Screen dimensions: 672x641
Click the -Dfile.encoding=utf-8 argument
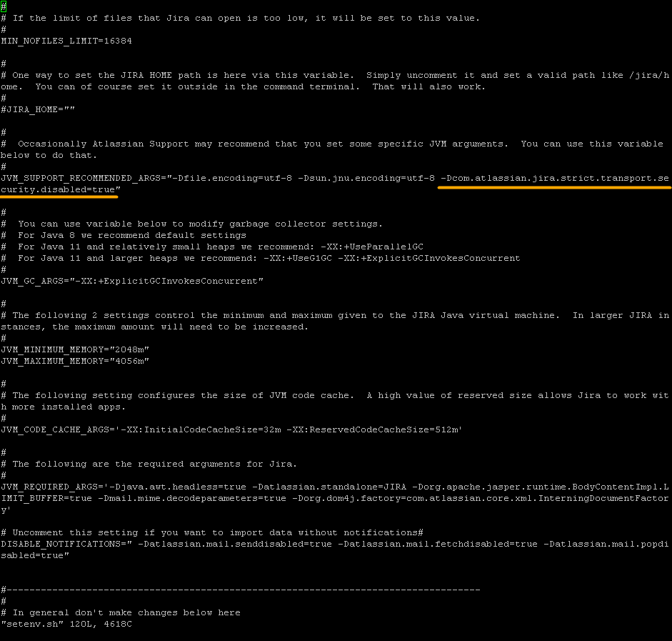[232, 179]
